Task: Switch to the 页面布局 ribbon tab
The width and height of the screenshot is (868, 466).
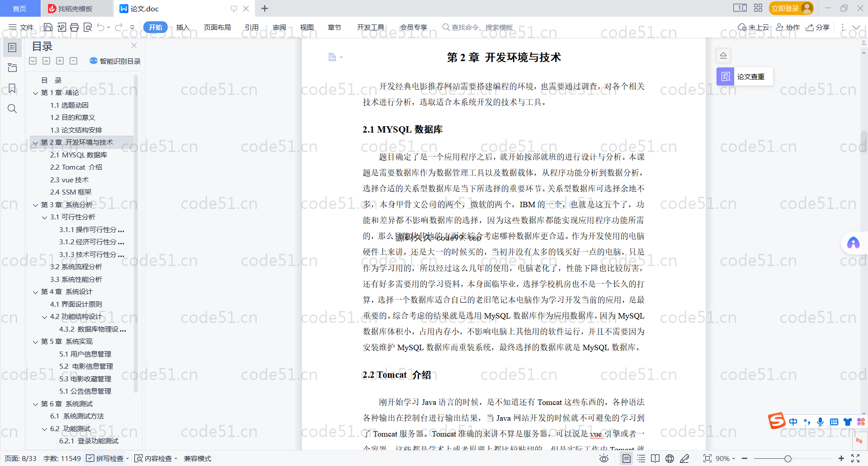Action: click(x=217, y=27)
